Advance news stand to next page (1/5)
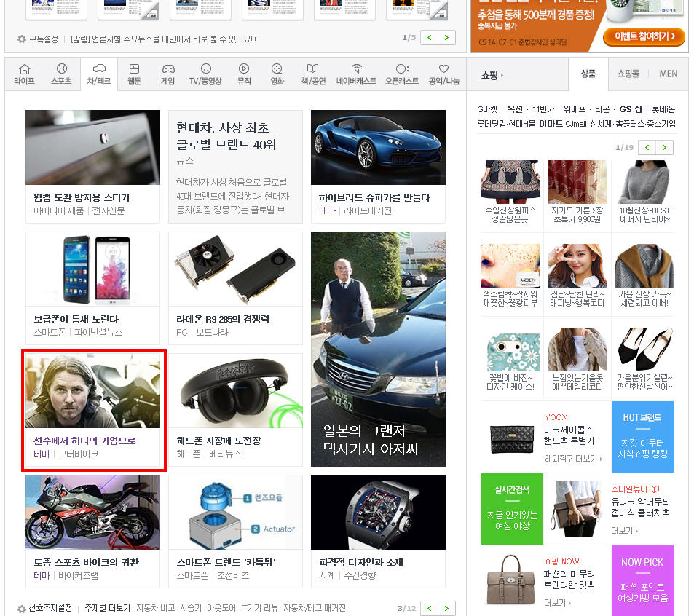The image size is (694, 616). point(447,37)
